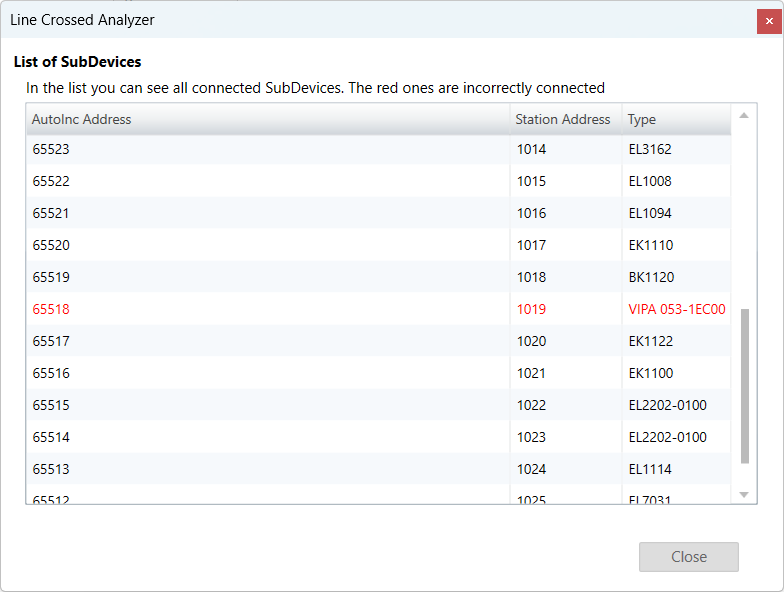Select station address 1020 cell
Image resolution: width=784 pixels, height=592 pixels.
click(x=532, y=341)
